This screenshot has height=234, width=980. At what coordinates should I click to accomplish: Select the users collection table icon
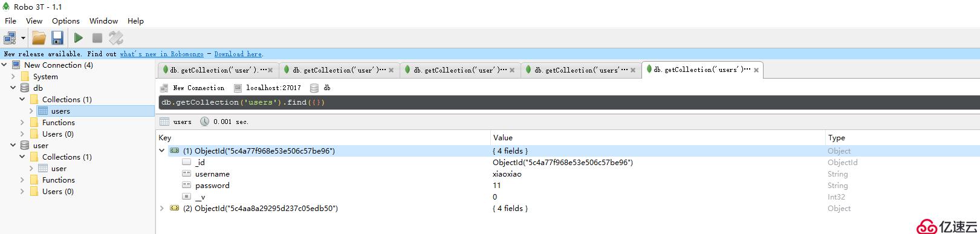point(43,111)
